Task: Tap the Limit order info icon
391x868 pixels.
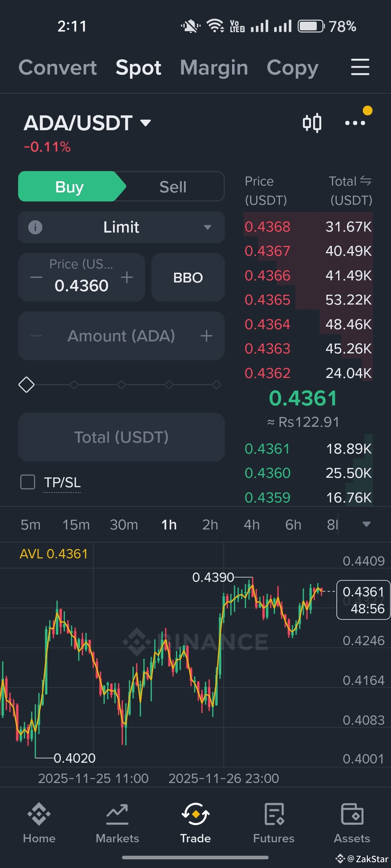Action: (35, 227)
